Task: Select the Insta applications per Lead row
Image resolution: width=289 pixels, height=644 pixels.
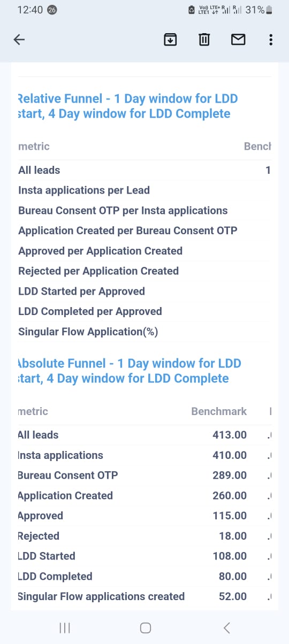Action: (x=144, y=190)
